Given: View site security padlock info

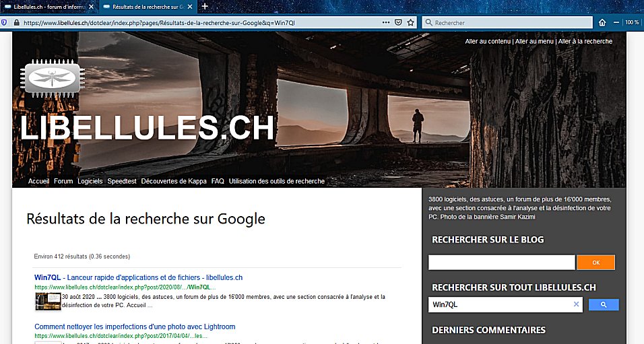Looking at the screenshot, I should point(16,23).
